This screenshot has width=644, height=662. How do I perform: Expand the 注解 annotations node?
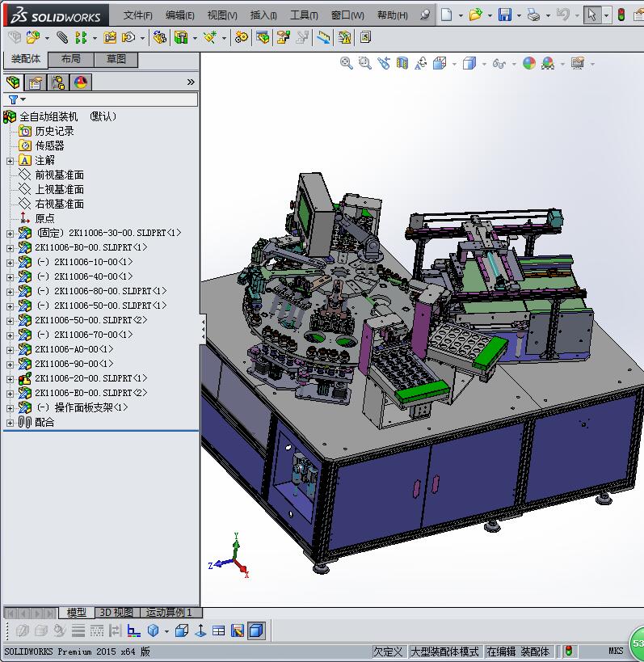10,161
